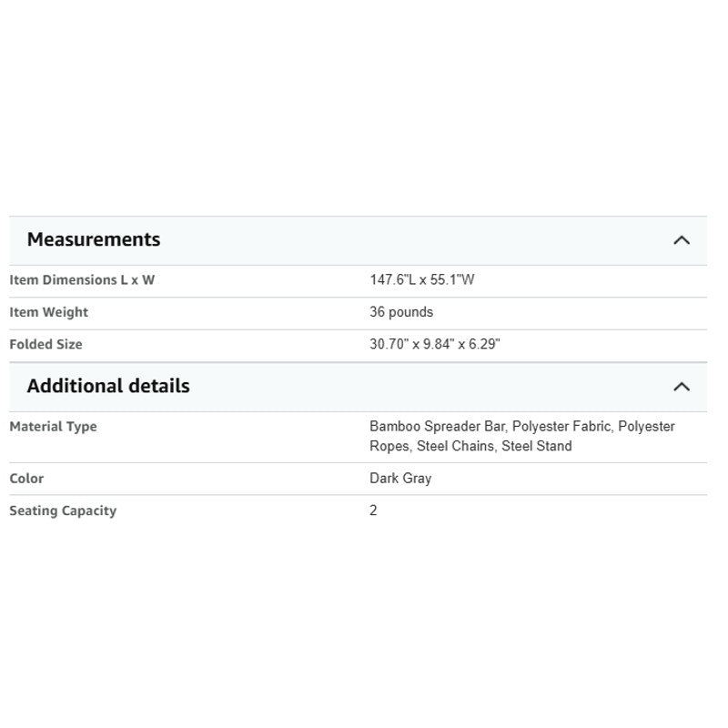The height and width of the screenshot is (728, 728).
Task: Select the Folded Size label
Action: click(45, 345)
